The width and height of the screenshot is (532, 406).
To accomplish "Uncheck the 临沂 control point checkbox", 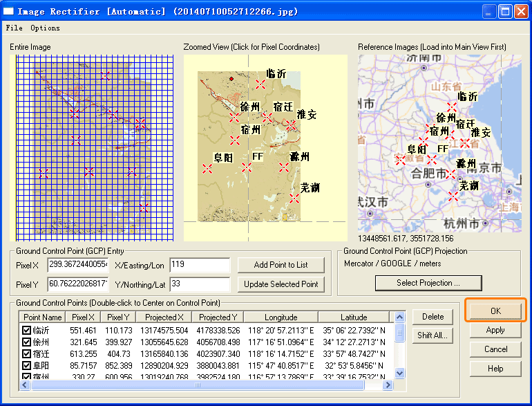I will coord(26,330).
